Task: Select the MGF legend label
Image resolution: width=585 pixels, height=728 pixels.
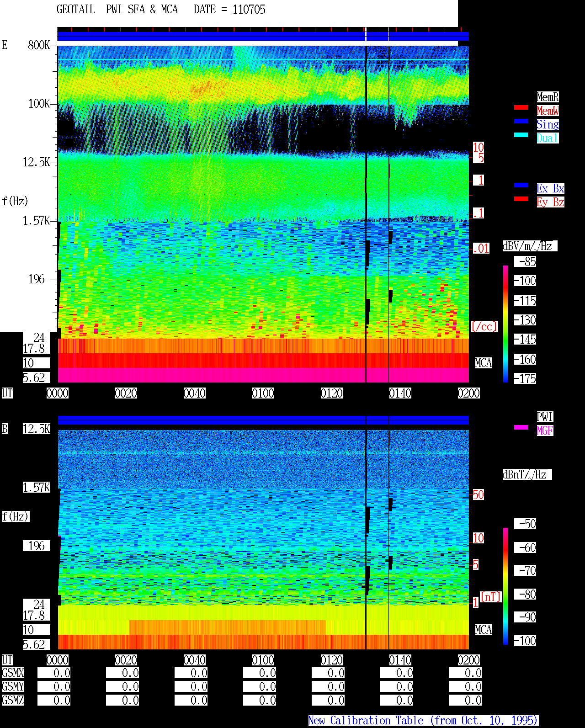Action: click(x=545, y=430)
